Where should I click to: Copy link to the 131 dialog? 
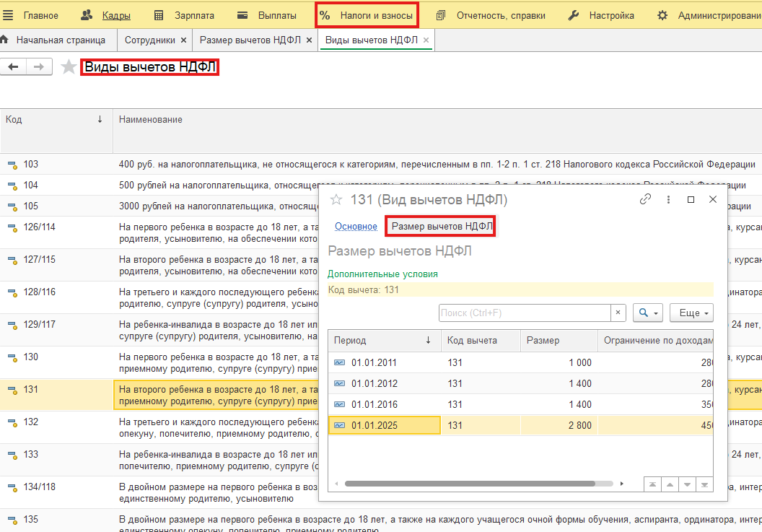coord(645,199)
